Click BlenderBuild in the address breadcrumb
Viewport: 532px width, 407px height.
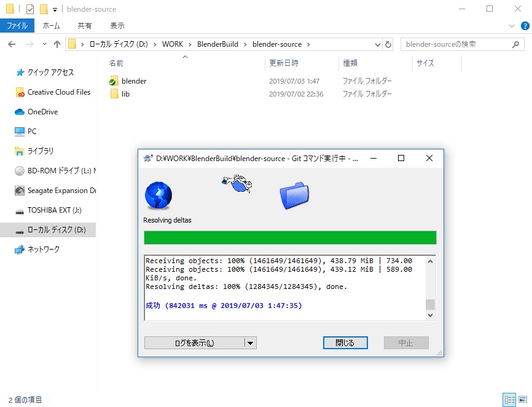pyautogui.click(x=217, y=44)
